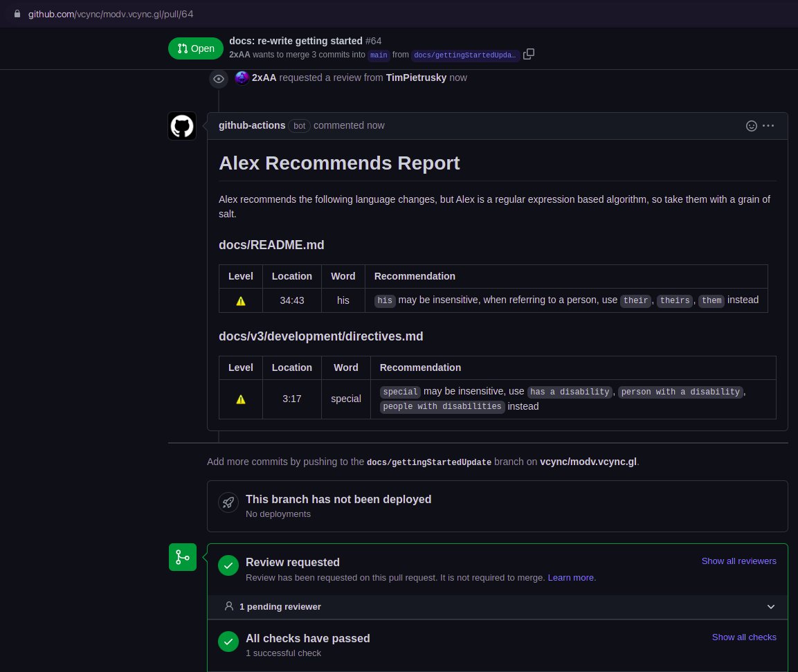Click the pending reviewer person icon
The height and width of the screenshot is (672, 798).
229,606
